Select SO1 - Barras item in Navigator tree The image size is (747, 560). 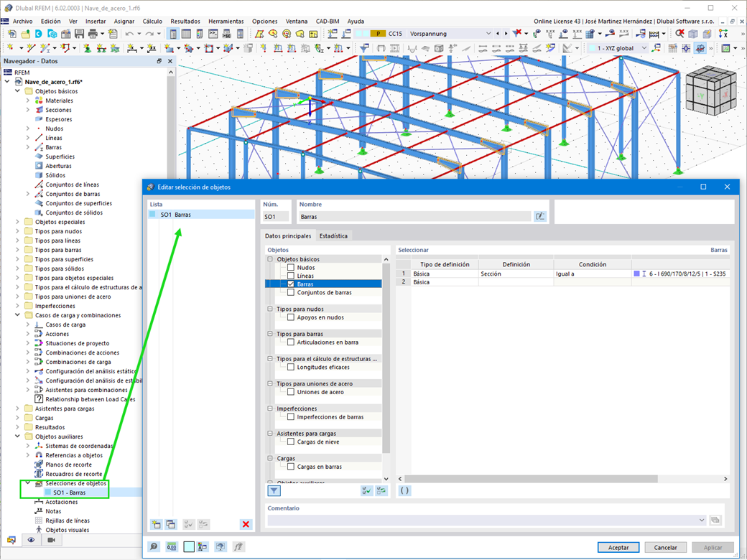pos(69,493)
